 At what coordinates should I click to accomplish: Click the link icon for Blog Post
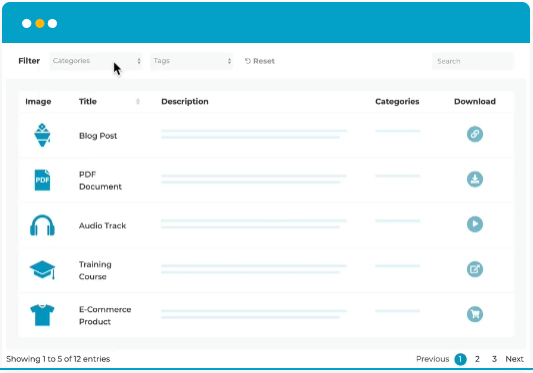pos(475,134)
